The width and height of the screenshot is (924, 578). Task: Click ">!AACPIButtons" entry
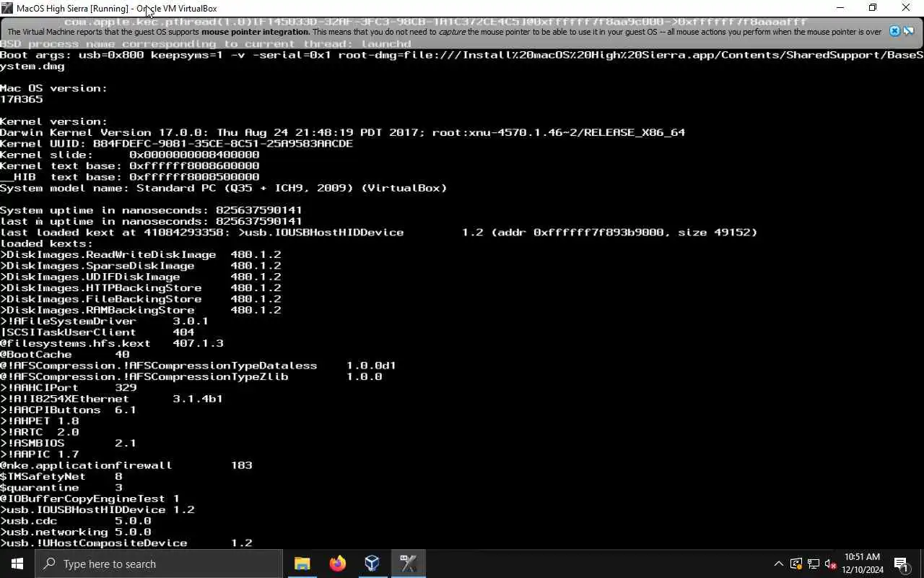[68, 410]
